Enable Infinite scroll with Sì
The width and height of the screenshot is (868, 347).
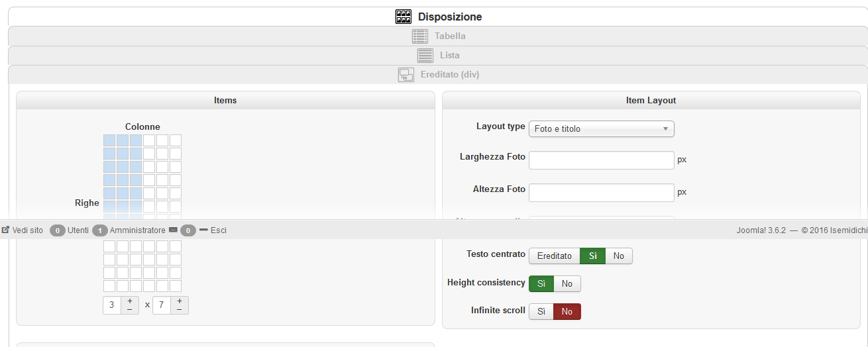point(541,312)
